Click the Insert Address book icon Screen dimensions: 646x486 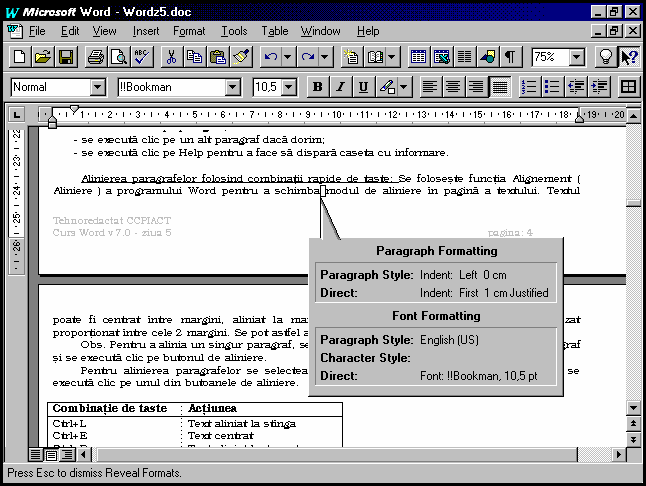tap(375, 56)
